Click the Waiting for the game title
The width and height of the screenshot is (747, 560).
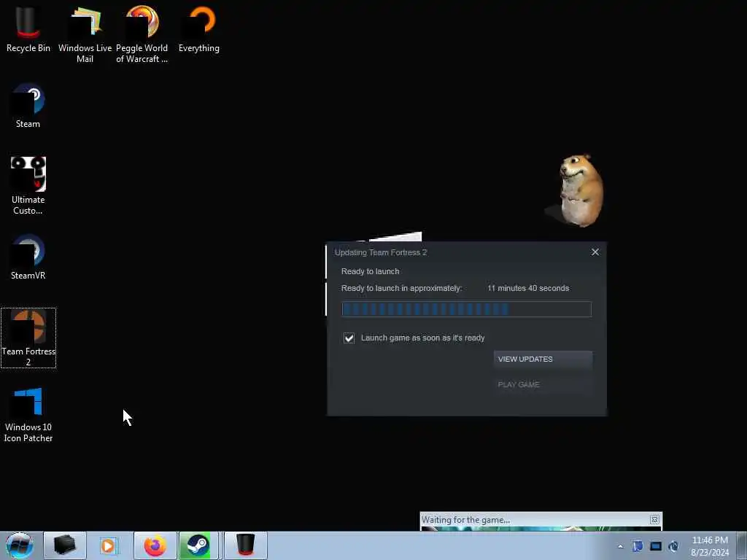pyautogui.click(x=465, y=520)
